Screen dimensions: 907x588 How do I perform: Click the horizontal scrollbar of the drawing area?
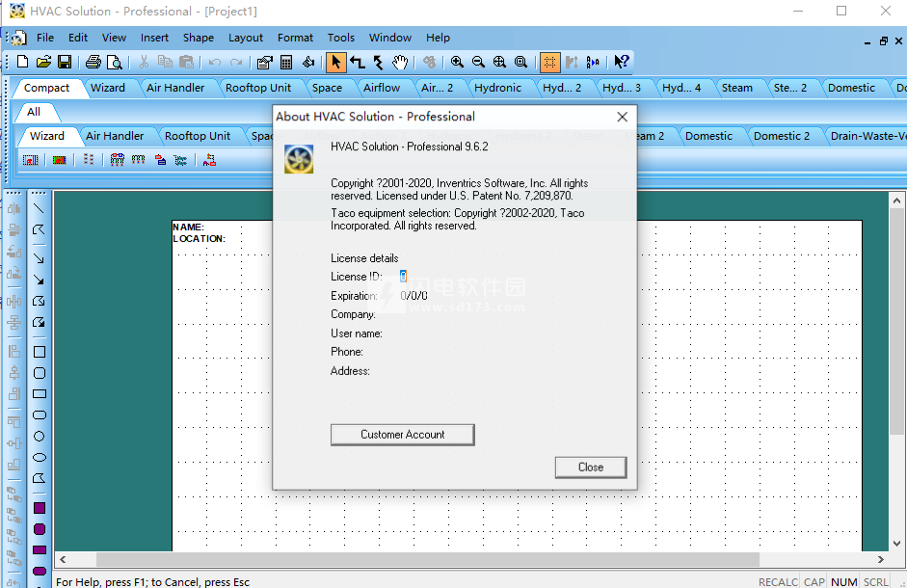427,560
